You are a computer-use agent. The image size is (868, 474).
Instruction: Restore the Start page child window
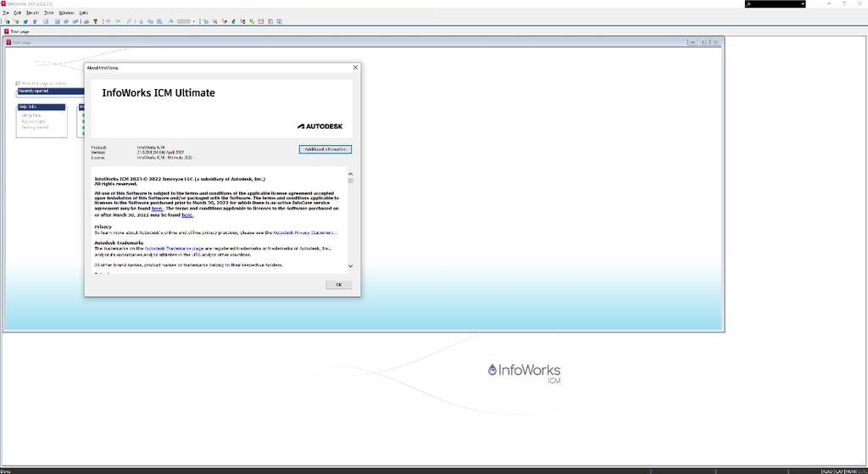[x=704, y=42]
